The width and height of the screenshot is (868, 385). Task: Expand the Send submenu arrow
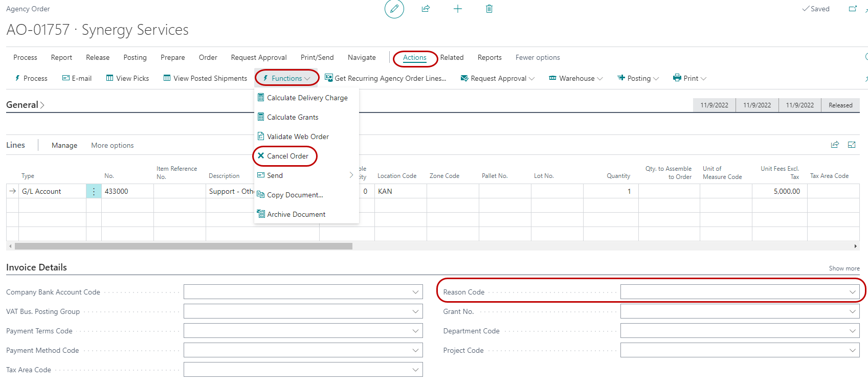click(351, 175)
